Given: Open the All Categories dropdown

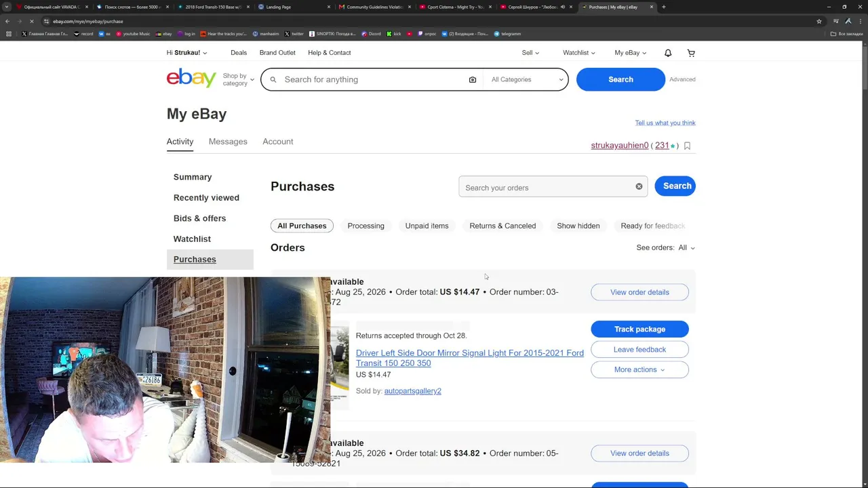Looking at the screenshot, I should pos(527,79).
